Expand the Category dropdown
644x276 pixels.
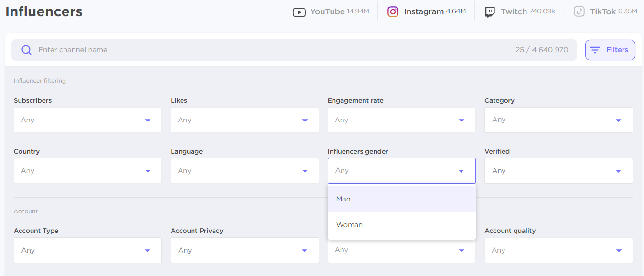[x=558, y=120]
